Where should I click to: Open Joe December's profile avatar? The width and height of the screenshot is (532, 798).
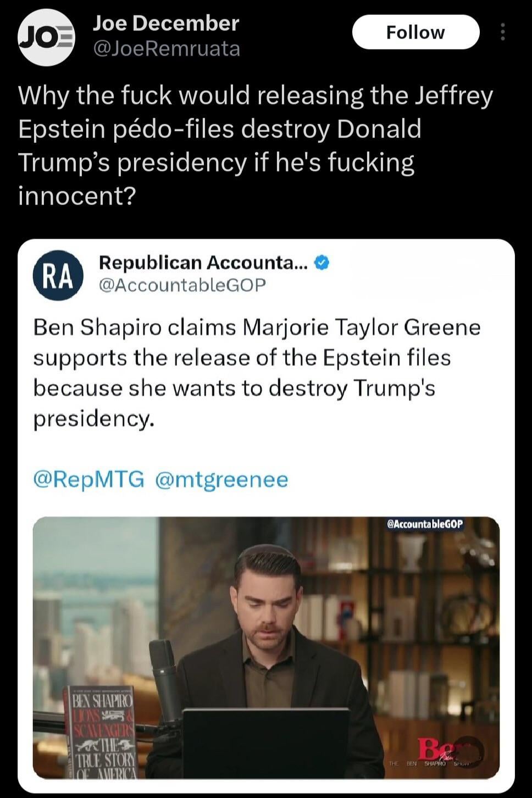pyautogui.click(x=46, y=37)
